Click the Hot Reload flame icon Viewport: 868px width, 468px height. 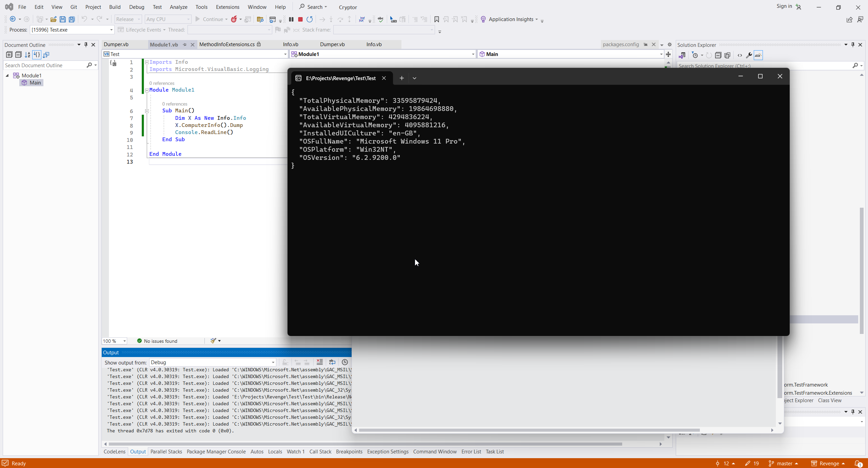pos(234,19)
